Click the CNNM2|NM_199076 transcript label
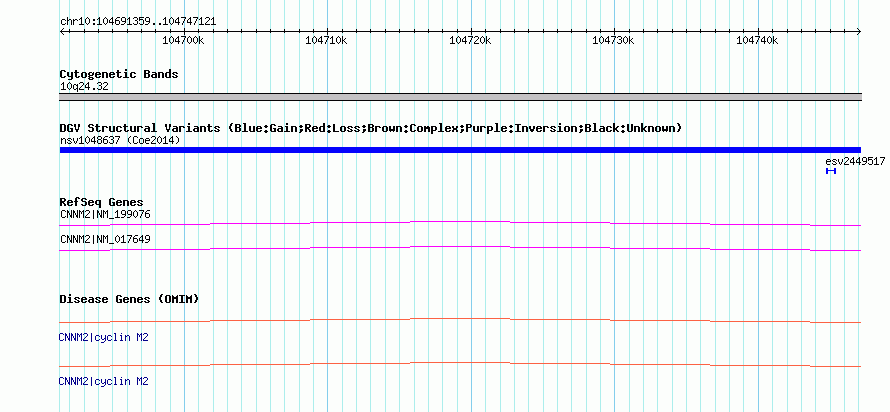The height and width of the screenshot is (412, 890). point(105,214)
